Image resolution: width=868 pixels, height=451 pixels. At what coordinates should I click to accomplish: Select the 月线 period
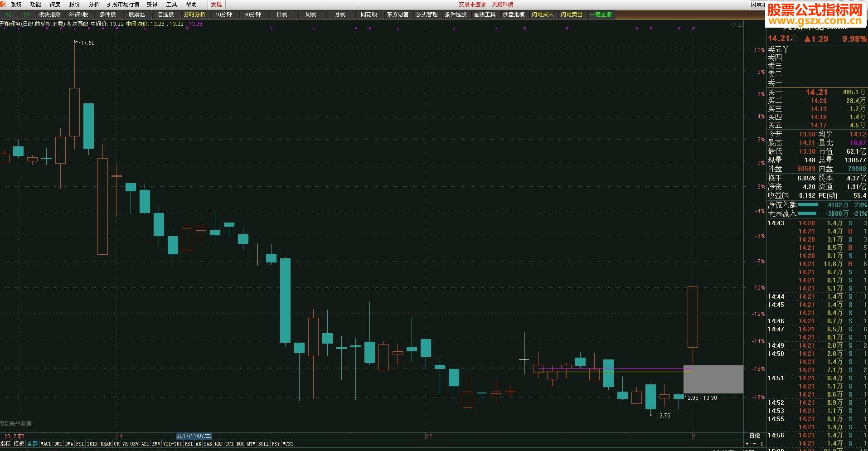(x=340, y=15)
